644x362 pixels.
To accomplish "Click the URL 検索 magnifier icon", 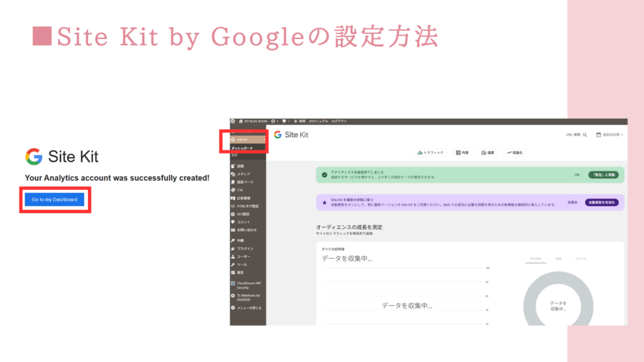I will (x=585, y=135).
